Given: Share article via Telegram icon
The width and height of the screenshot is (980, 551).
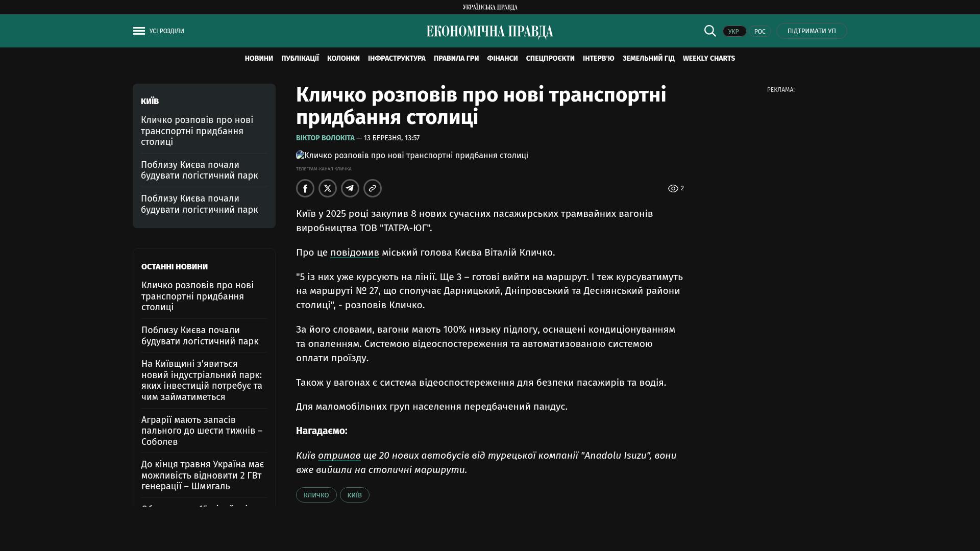Looking at the screenshot, I should (x=350, y=188).
